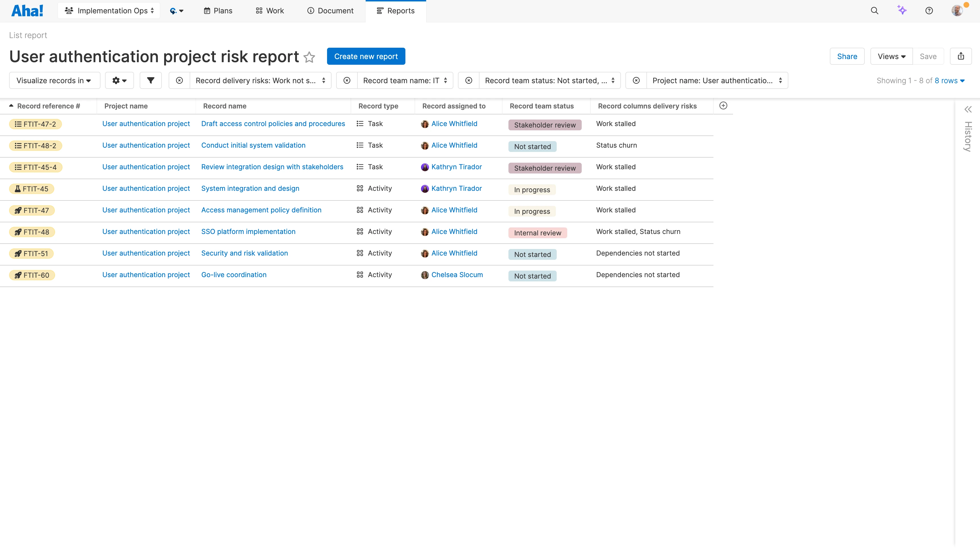Remove the Record team name filter
980x548 pixels.
coord(347,80)
